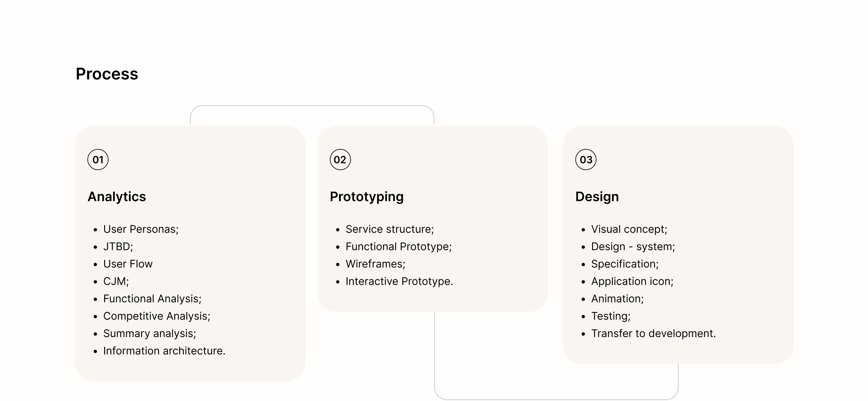Select the Competitive Analysis item
Screen dimensions: 868x401
(x=157, y=316)
